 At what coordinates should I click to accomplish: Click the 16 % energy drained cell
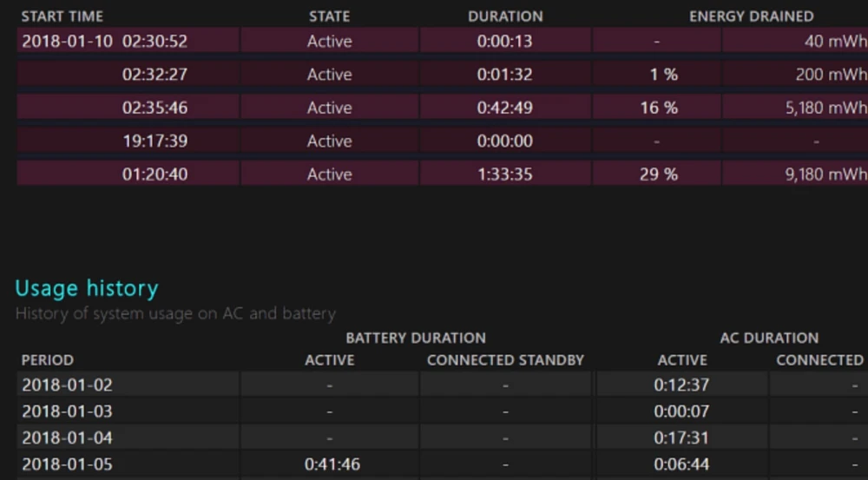click(x=658, y=108)
